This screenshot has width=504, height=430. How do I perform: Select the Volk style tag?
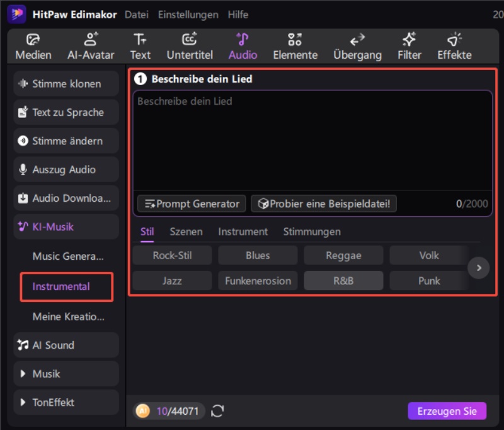coord(429,255)
